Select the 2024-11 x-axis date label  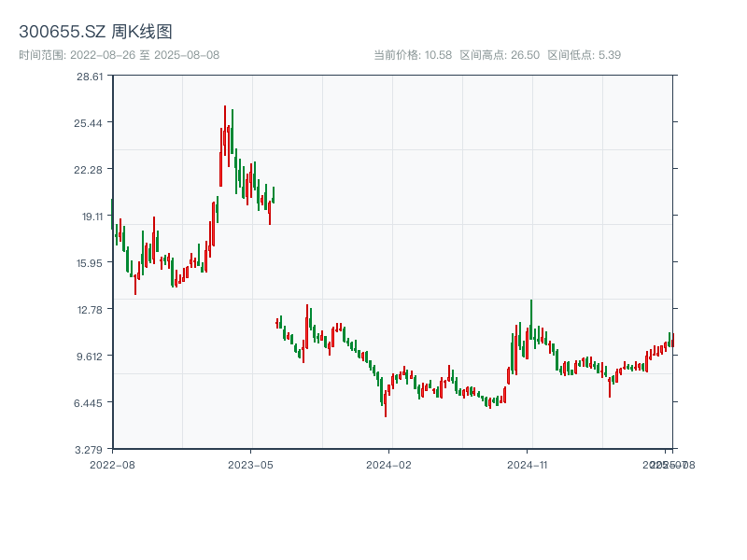528,464
